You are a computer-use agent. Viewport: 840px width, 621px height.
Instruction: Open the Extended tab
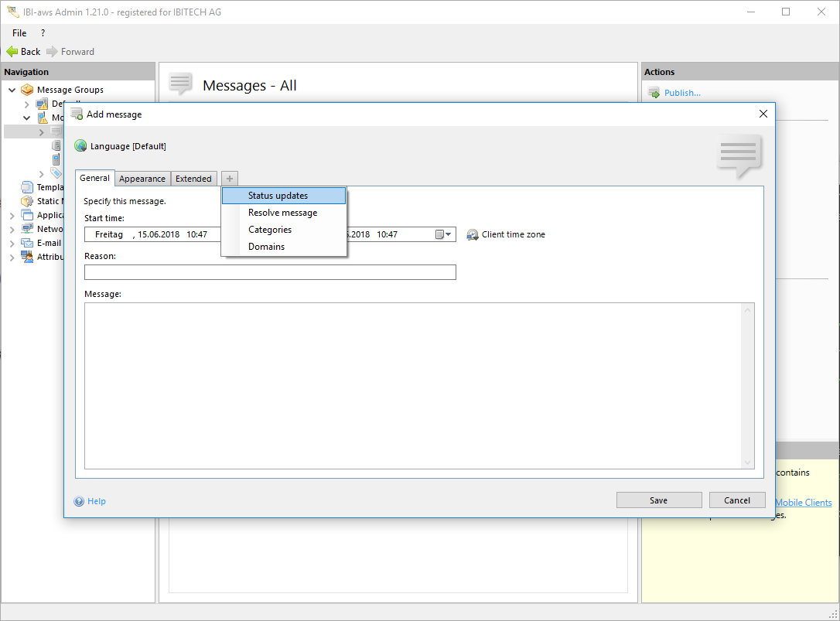[x=193, y=179]
